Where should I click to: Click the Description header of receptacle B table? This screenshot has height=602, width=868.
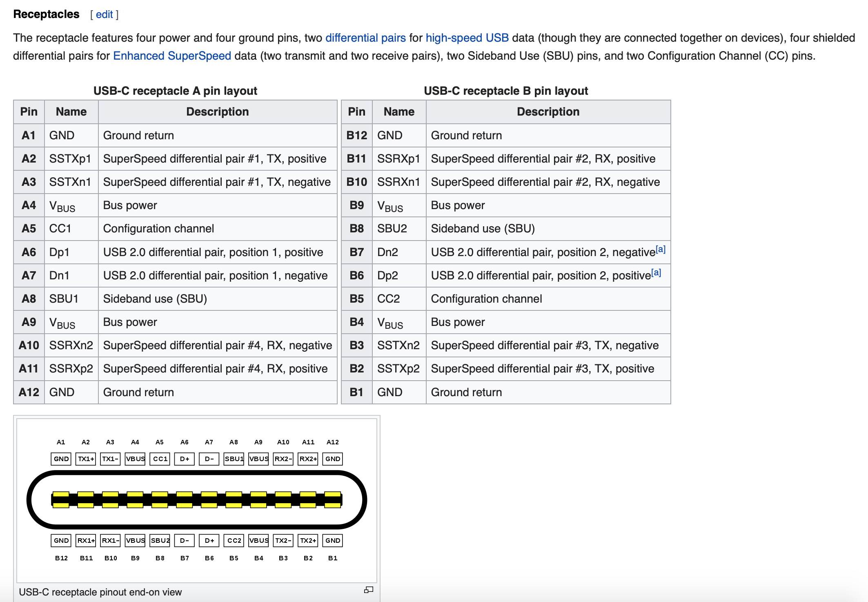click(x=548, y=112)
